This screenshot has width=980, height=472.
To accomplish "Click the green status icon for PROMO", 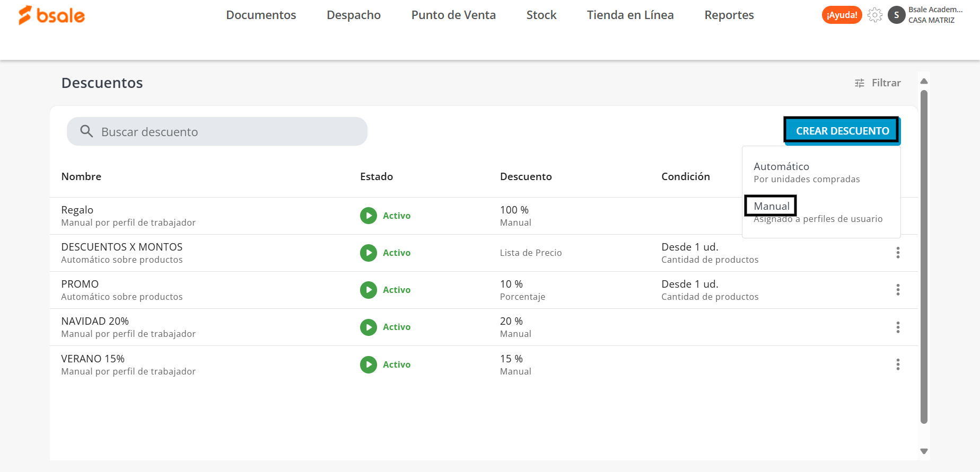I will [x=369, y=290].
